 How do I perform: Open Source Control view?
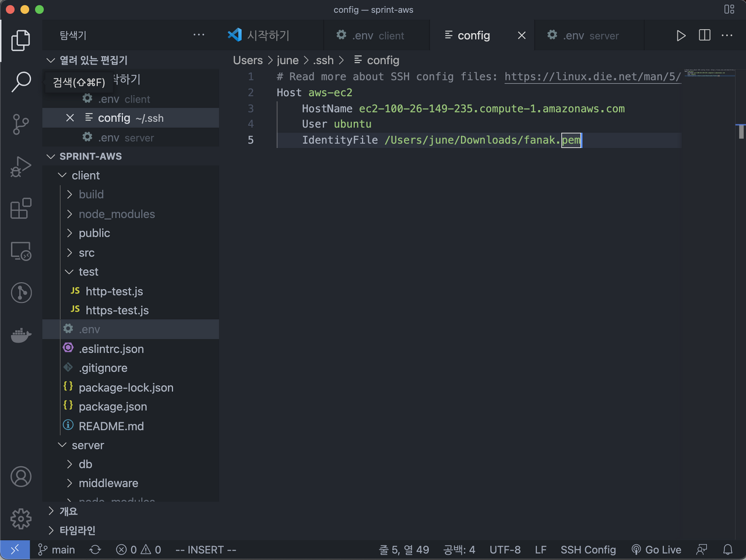click(x=21, y=124)
